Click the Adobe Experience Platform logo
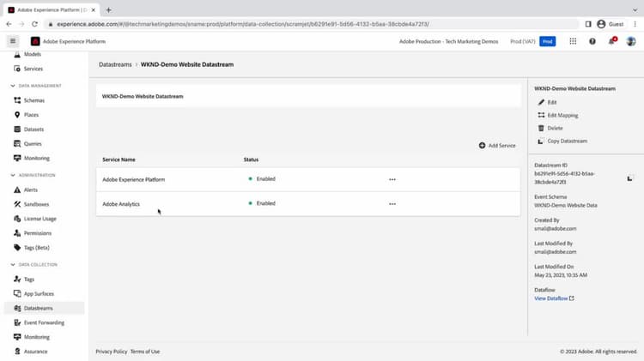The width and height of the screenshot is (644, 361). click(x=35, y=41)
